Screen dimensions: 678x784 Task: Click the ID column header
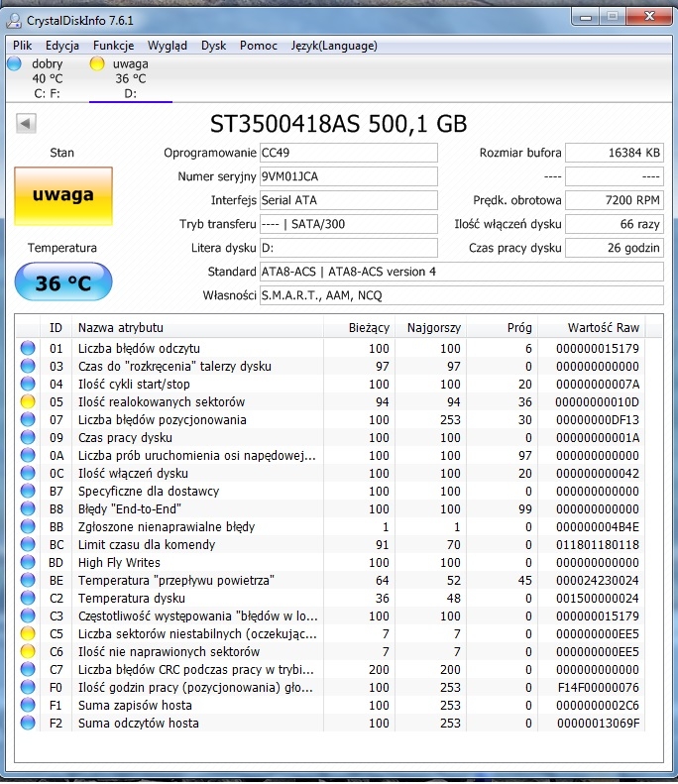(56, 328)
